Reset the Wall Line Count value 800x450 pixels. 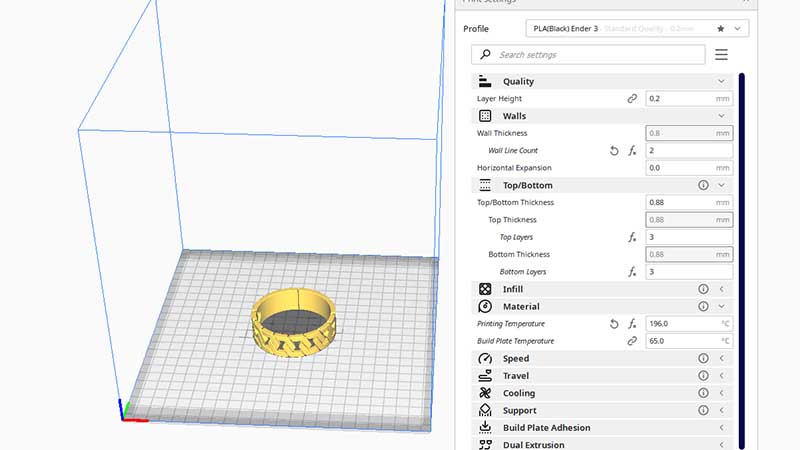(614, 151)
